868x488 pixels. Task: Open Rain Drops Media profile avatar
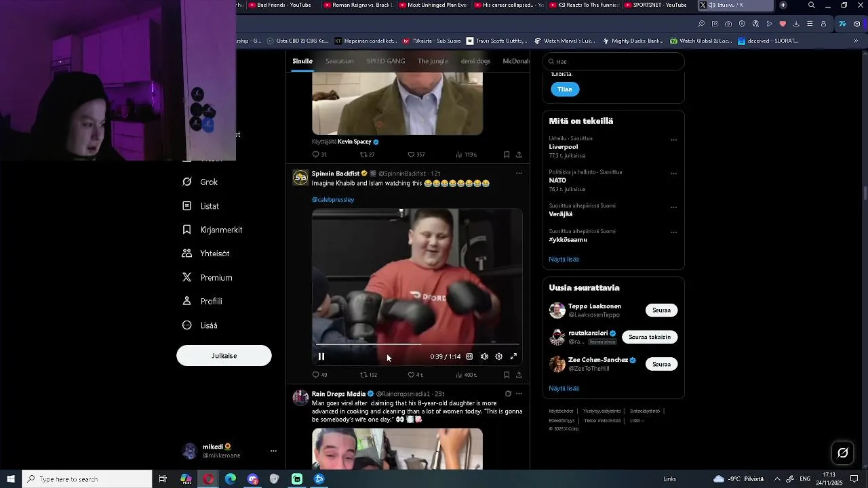tap(300, 398)
